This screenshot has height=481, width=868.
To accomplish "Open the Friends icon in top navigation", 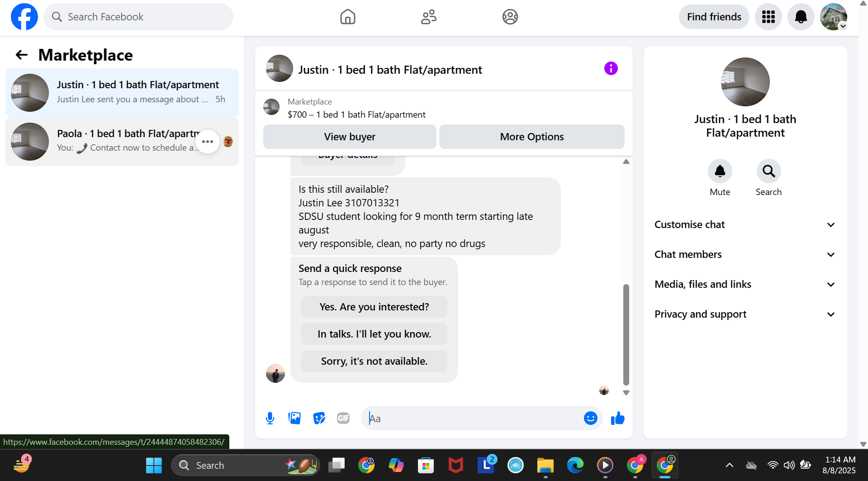I will click(x=428, y=17).
